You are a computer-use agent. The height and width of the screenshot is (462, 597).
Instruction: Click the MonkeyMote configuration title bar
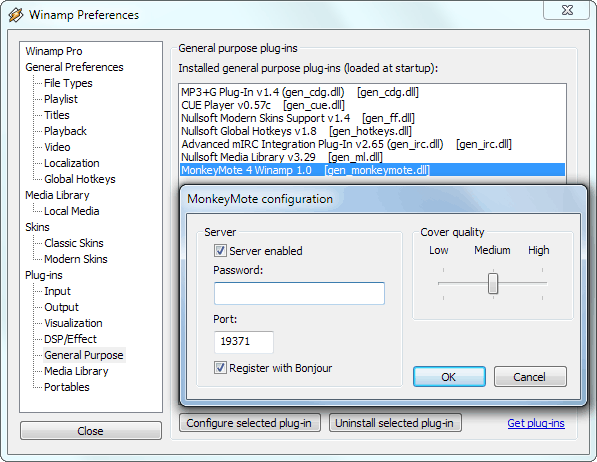pos(384,199)
